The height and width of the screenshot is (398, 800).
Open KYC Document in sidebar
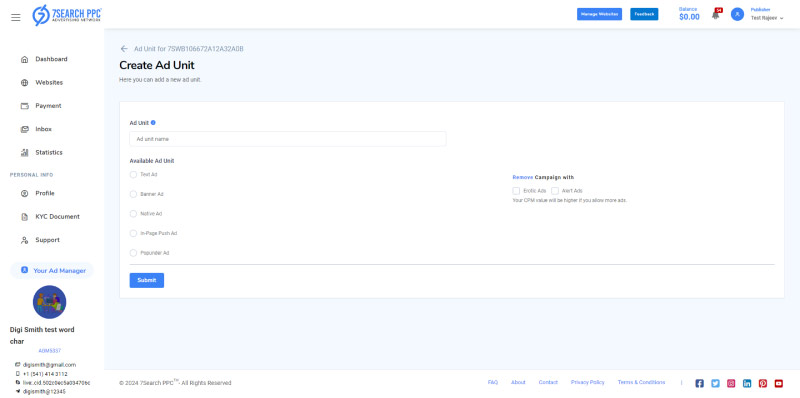tap(57, 217)
